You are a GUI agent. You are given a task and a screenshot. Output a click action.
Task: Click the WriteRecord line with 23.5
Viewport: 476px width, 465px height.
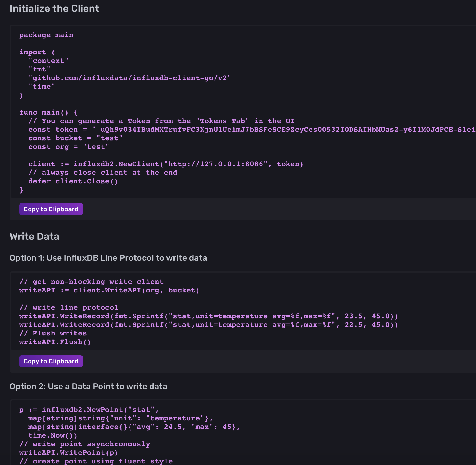coord(209,316)
